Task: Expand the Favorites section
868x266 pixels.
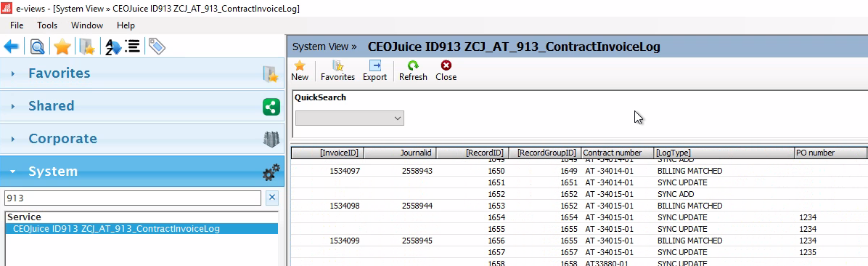Action: [13, 73]
